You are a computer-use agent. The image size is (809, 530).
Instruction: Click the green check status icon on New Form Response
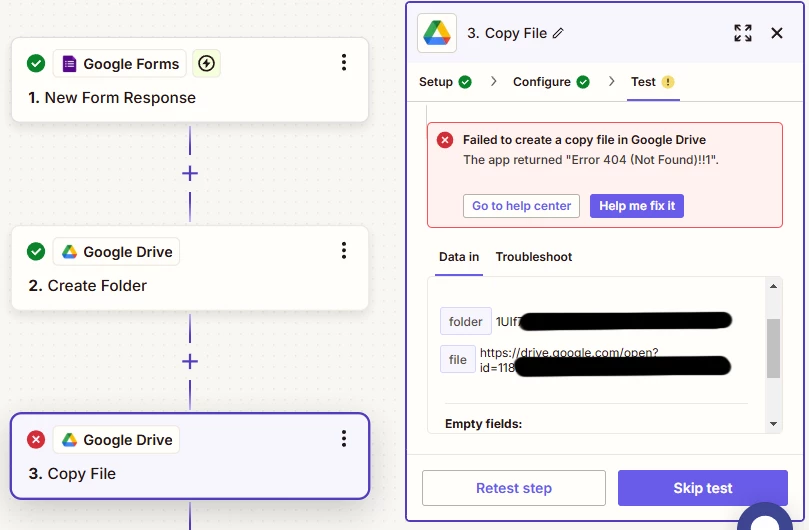pyautogui.click(x=36, y=63)
